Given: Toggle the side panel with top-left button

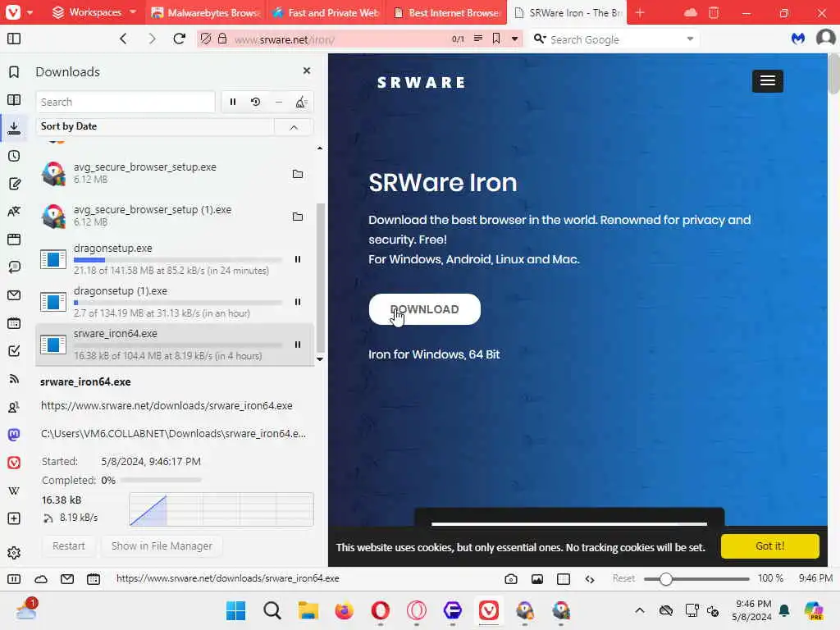Looking at the screenshot, I should pyautogui.click(x=15, y=39).
